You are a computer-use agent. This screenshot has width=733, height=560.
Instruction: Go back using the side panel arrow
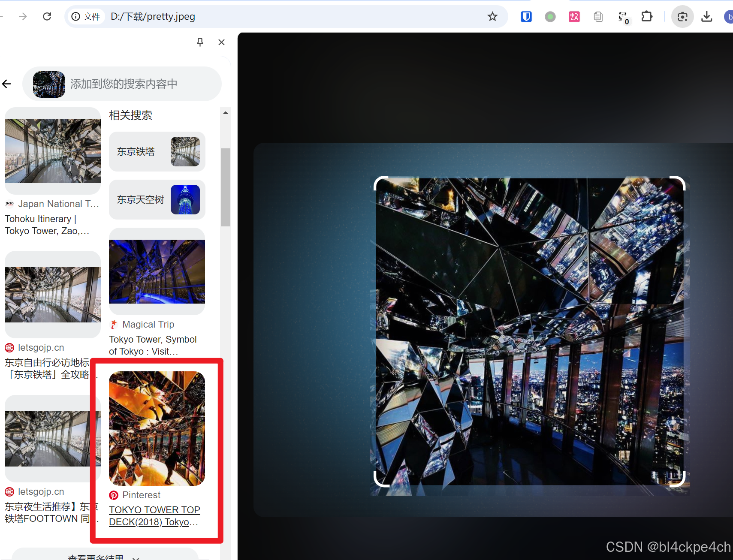[x=6, y=84]
